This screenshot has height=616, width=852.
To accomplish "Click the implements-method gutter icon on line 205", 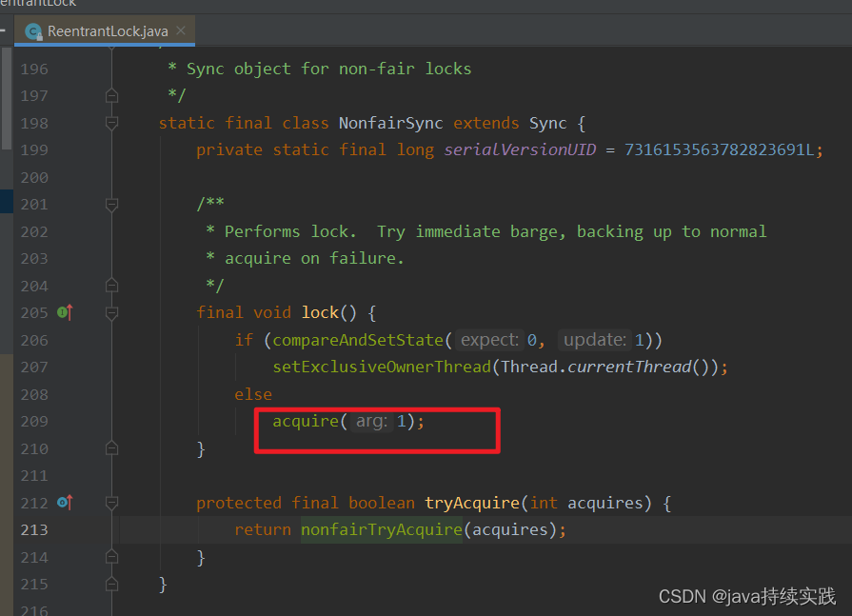I will [65, 313].
